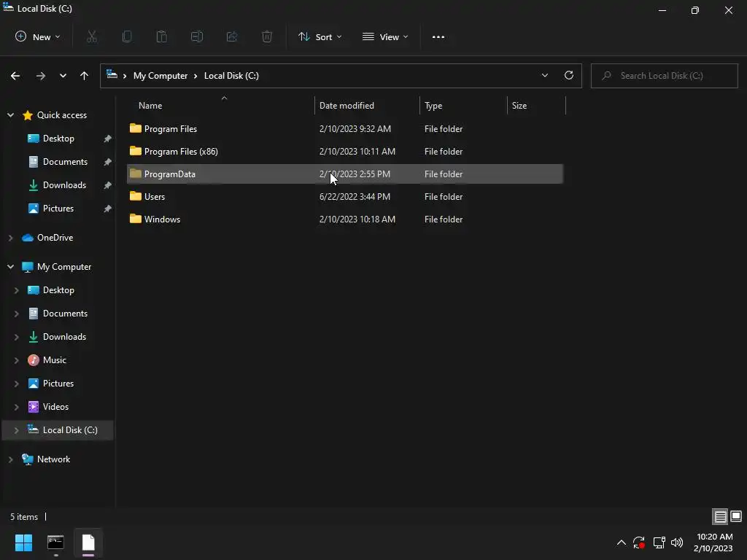The image size is (747, 560).
Task: Open Desktop under Quick access
Action: [x=58, y=139]
